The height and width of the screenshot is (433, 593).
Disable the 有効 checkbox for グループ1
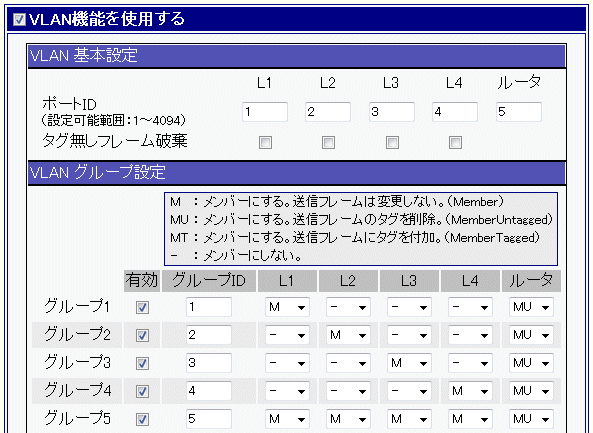pos(142,307)
